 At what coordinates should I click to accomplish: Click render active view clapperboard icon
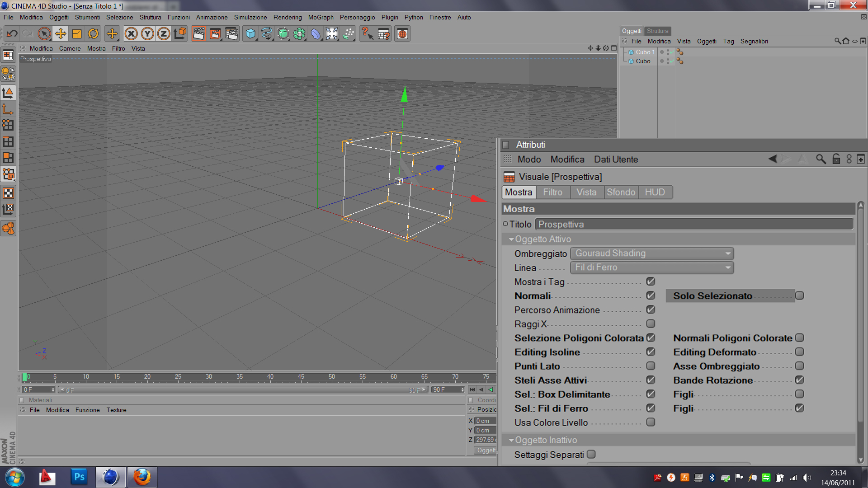pyautogui.click(x=198, y=34)
